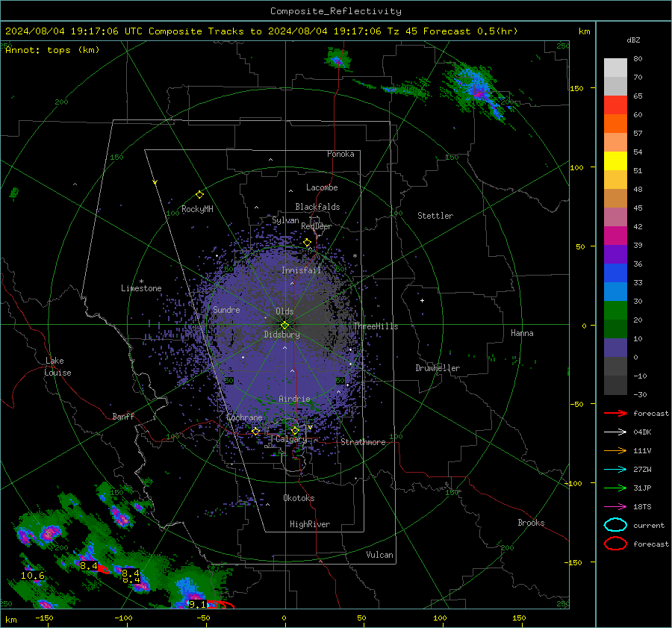This screenshot has width=672, height=628.
Task: Click the Vulcan label
Action: point(380,555)
